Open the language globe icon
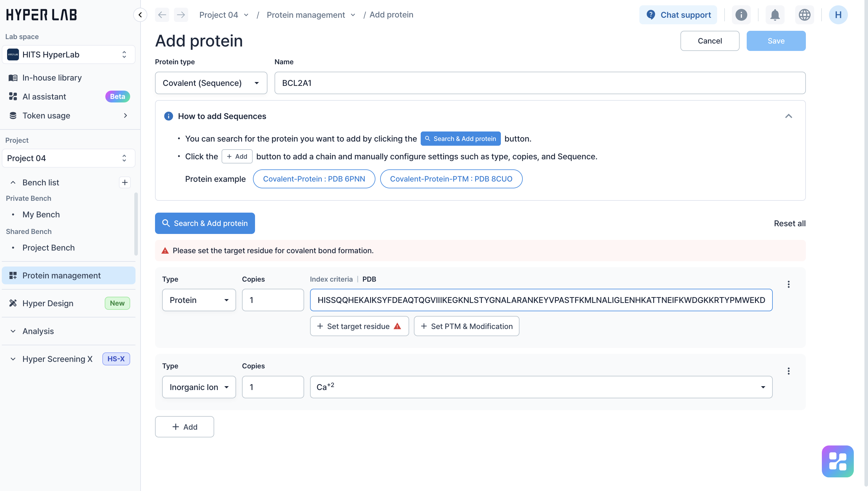 (x=804, y=15)
